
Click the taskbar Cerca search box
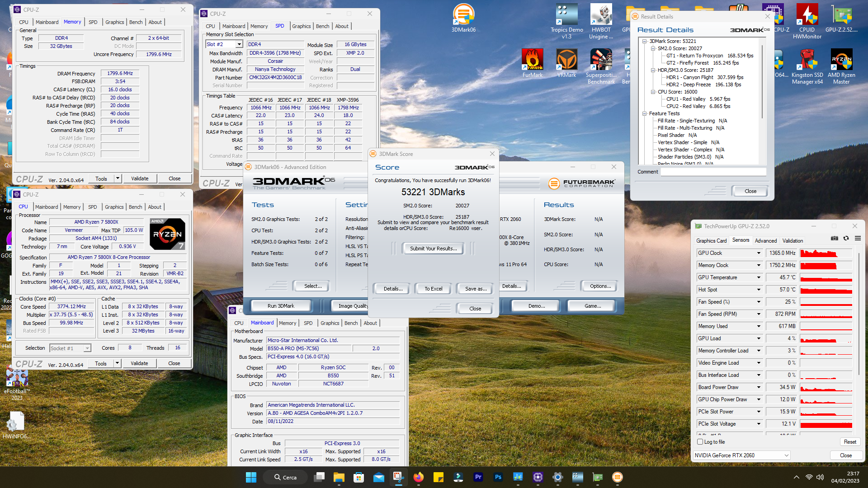coord(285,477)
